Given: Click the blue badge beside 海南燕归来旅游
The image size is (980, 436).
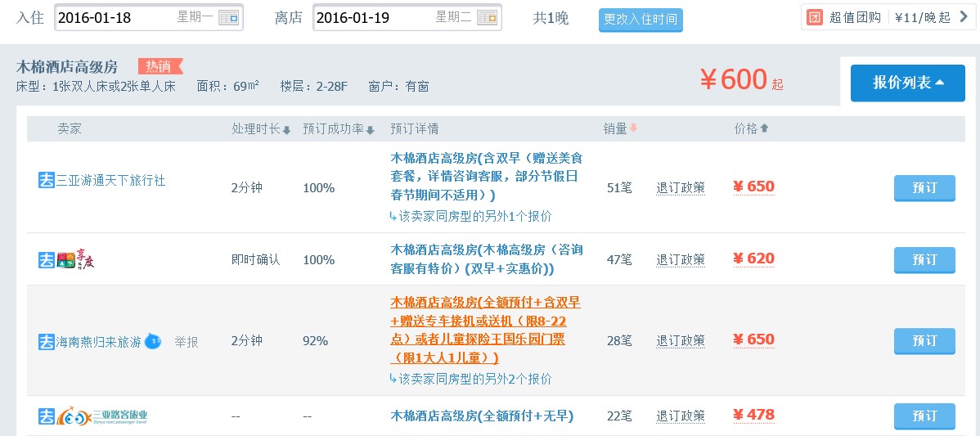Looking at the screenshot, I should click(153, 341).
